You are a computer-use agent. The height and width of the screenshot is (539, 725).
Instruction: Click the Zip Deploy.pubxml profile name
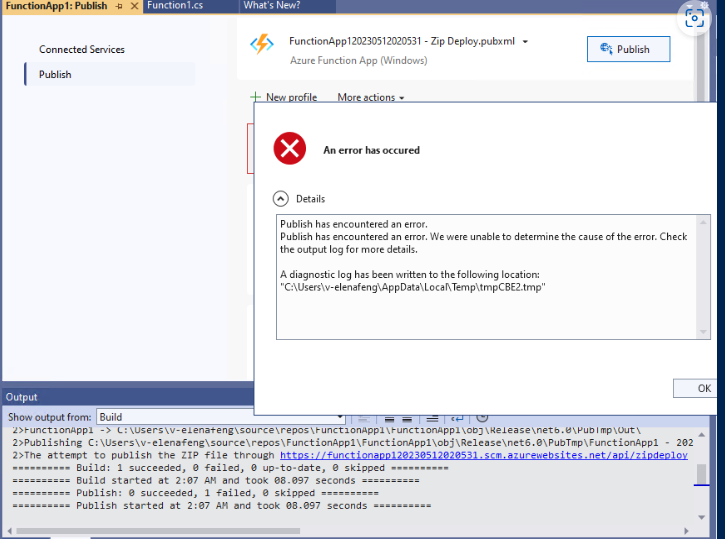click(x=402, y=41)
